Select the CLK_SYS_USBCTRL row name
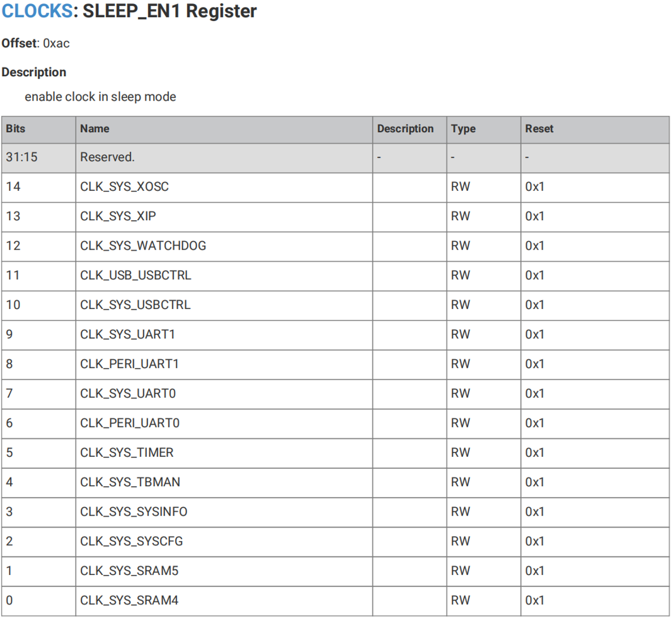The height and width of the screenshot is (619, 672). coord(136,305)
